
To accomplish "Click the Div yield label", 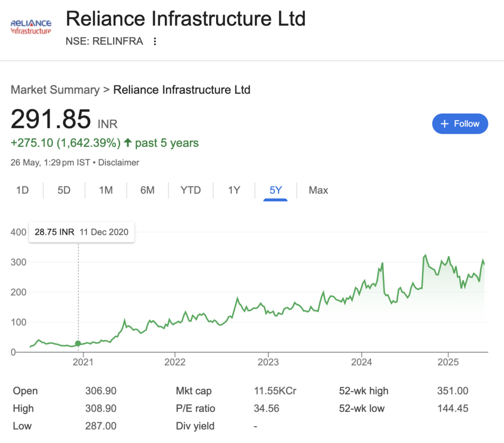I will (x=195, y=426).
